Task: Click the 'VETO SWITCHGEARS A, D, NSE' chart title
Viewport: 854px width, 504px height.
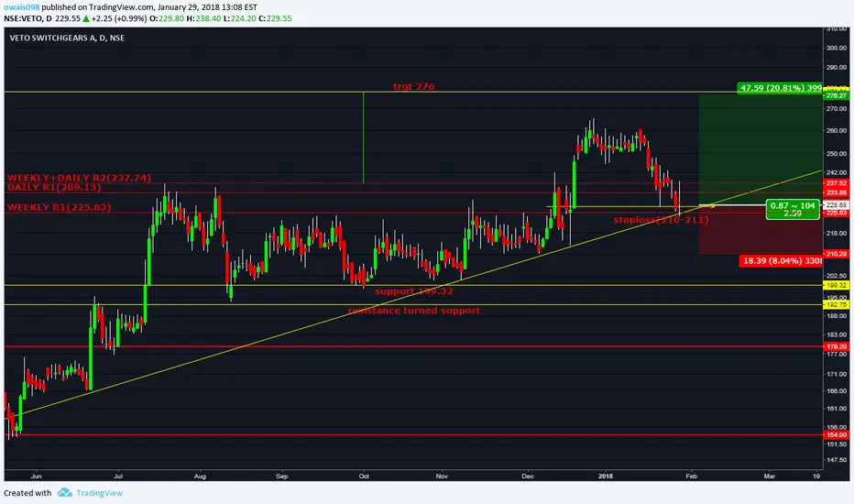Action: pos(67,38)
